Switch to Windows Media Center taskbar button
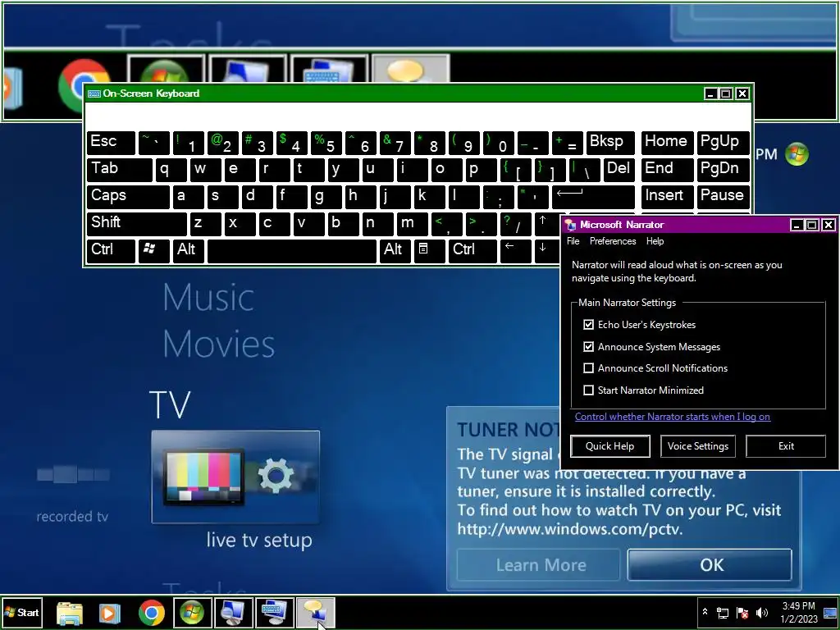840x630 pixels. point(192,612)
